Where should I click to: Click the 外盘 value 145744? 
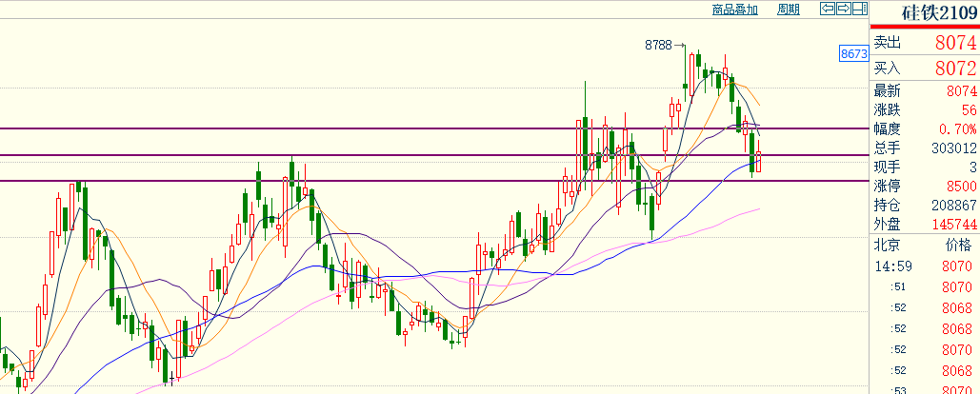(x=950, y=225)
